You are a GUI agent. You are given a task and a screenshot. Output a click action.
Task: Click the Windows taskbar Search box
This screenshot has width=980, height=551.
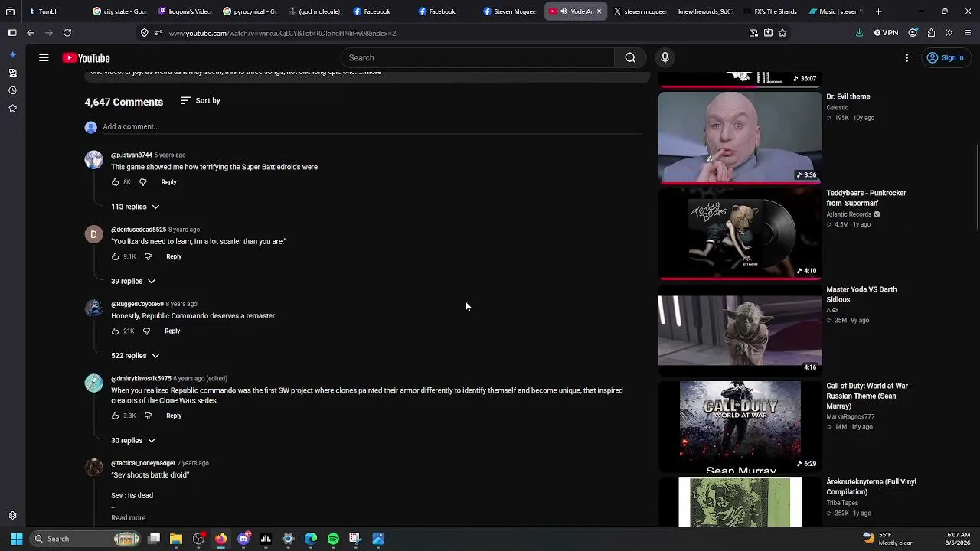click(84, 539)
